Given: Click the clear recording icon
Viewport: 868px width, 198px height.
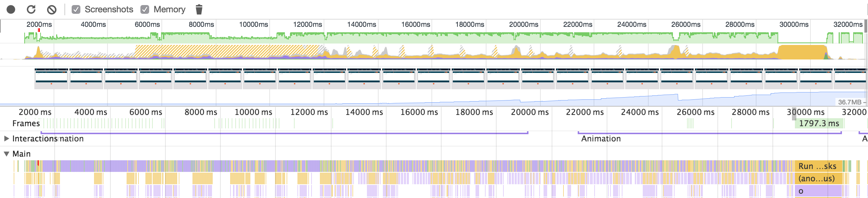Looking at the screenshot, I should [x=52, y=9].
